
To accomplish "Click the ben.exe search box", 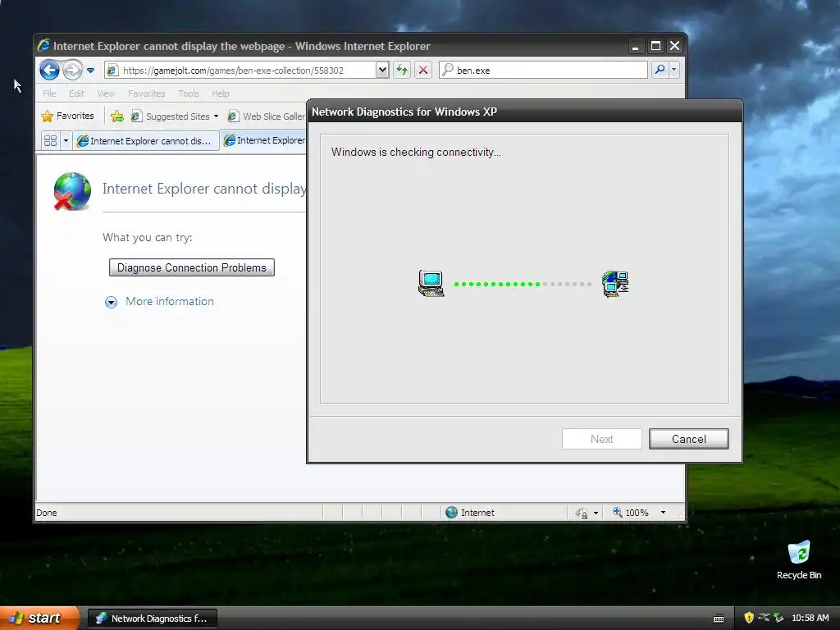I will [x=543, y=71].
